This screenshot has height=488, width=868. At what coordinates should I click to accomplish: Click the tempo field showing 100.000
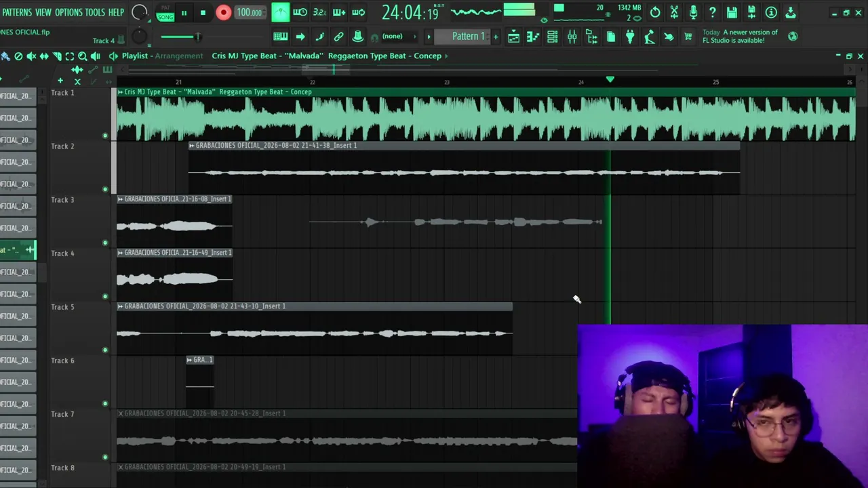coord(250,12)
